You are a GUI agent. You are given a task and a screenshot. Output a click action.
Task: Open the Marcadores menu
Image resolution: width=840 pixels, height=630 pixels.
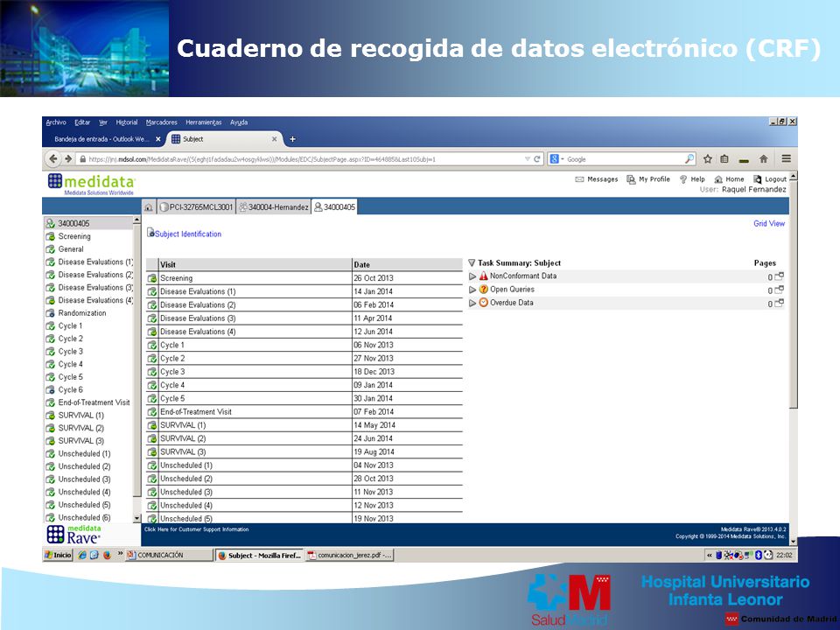(x=161, y=122)
